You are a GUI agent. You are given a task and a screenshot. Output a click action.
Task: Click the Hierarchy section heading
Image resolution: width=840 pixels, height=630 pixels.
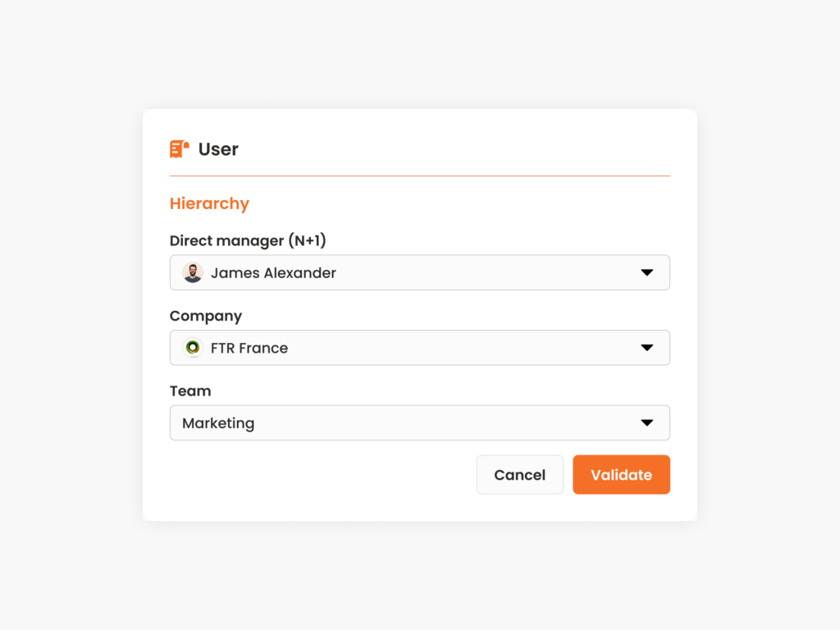[x=209, y=203]
